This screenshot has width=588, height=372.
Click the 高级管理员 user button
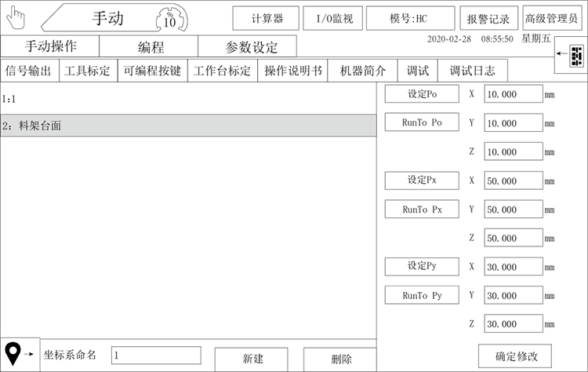[x=551, y=18]
